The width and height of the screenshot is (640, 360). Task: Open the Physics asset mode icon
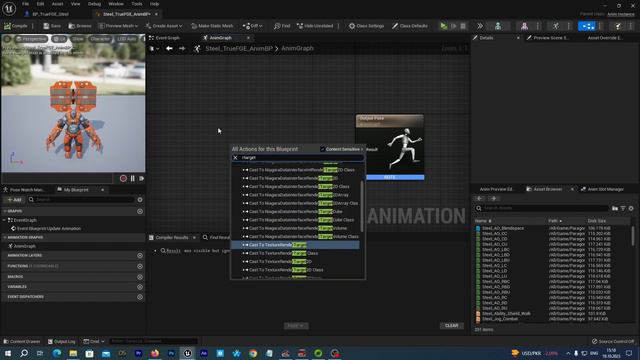click(618, 26)
